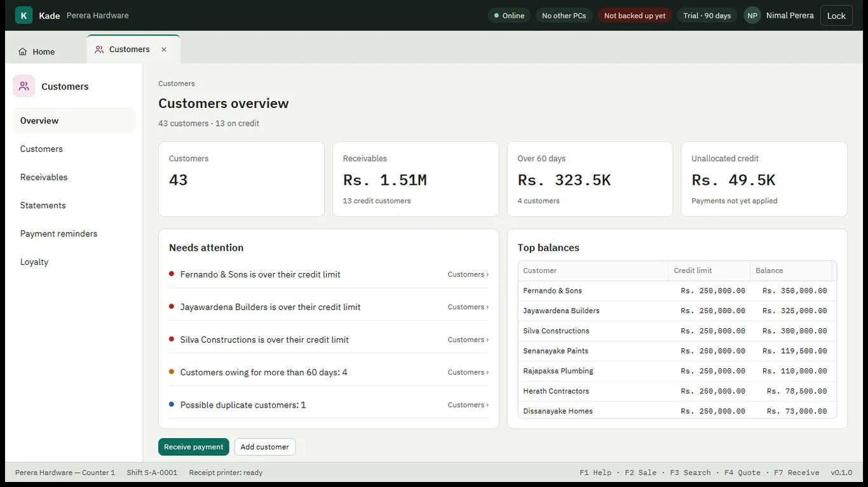
Task: Click the v0.1.0 version label
Action: click(841, 473)
